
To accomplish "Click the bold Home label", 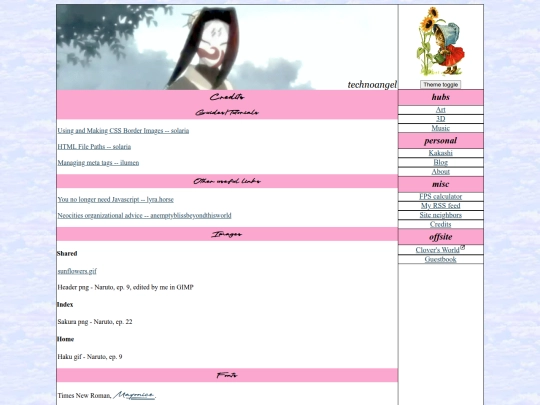I will pyautogui.click(x=65, y=339).
